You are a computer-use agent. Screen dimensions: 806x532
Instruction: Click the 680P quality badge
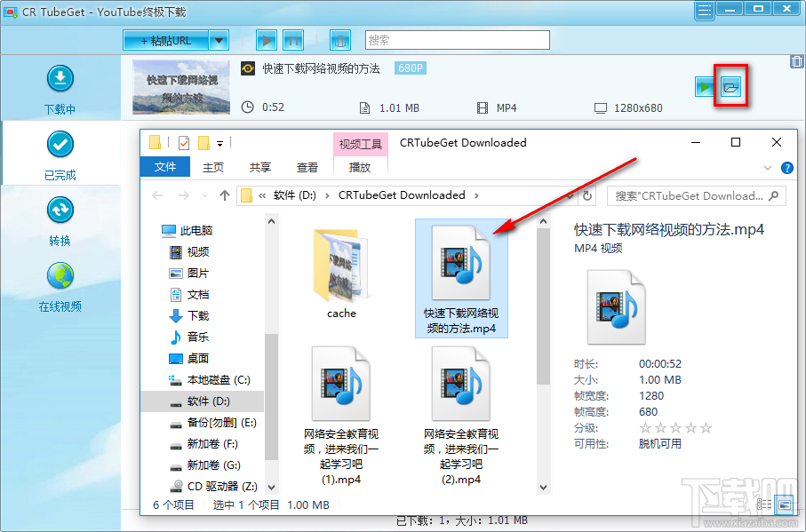(x=411, y=68)
